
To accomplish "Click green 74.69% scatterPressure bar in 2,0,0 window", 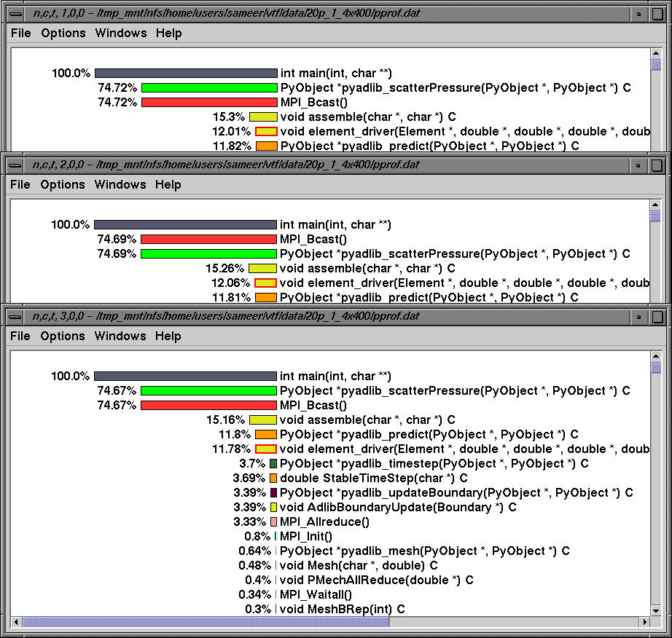I will (x=208, y=254).
